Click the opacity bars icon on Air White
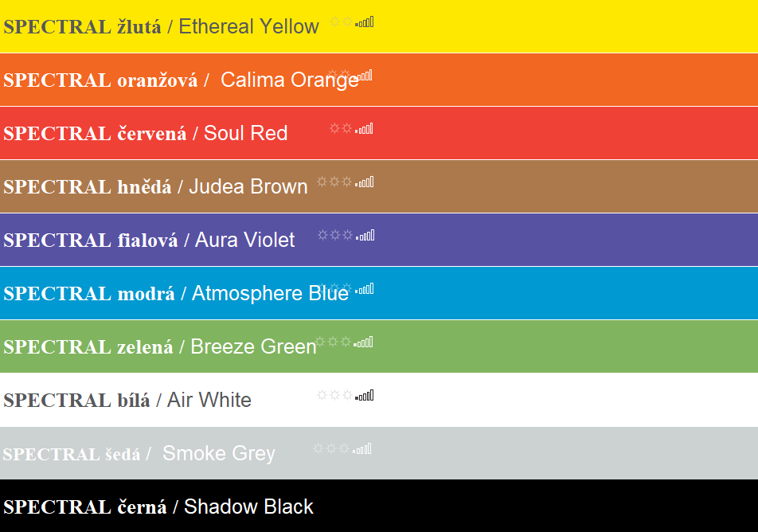Viewport: 758px width, 532px height. [x=365, y=396]
